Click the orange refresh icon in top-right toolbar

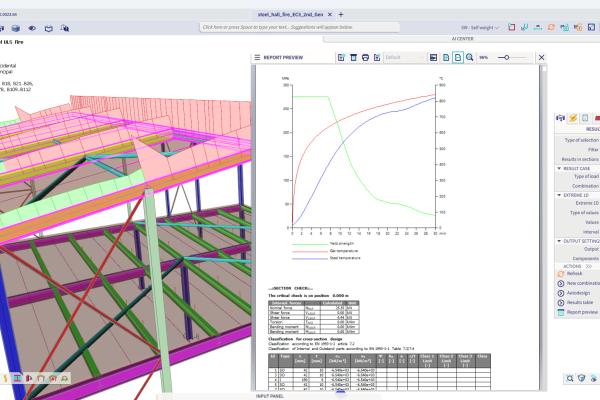pos(551,27)
